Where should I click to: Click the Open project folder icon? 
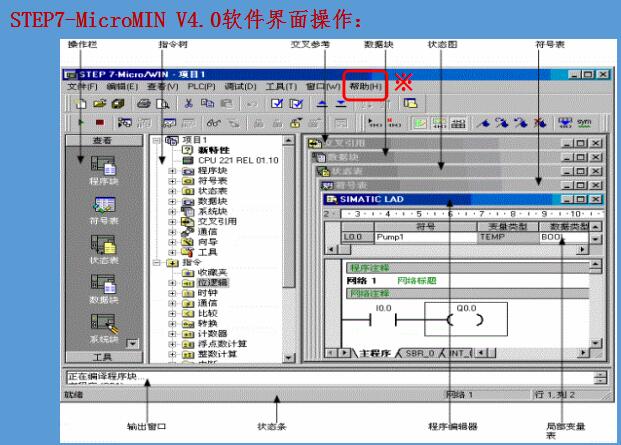100,104
